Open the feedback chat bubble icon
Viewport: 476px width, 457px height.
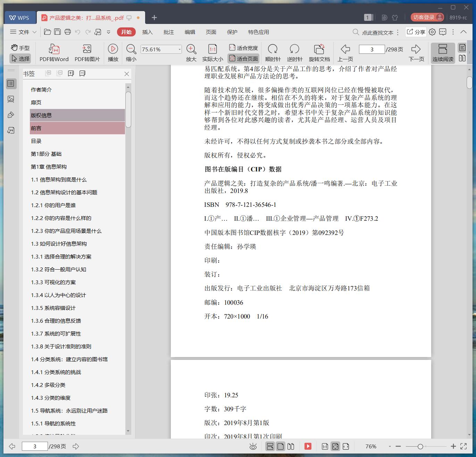pos(443,32)
